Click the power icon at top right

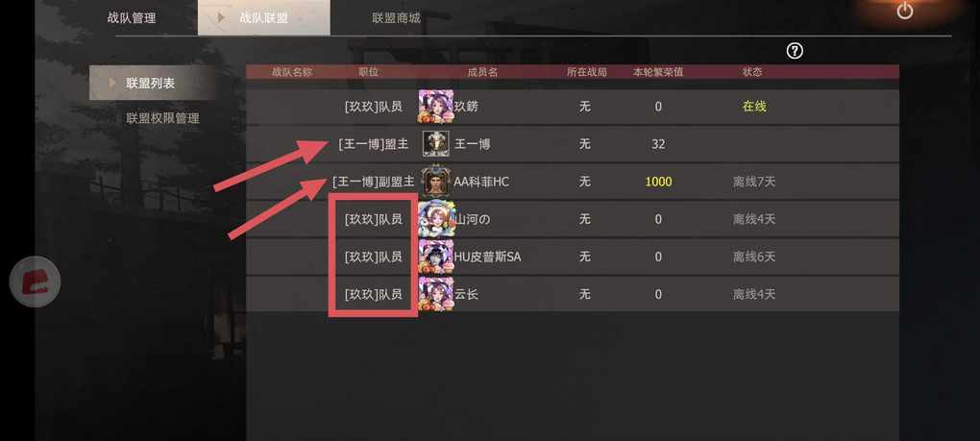click(x=904, y=11)
